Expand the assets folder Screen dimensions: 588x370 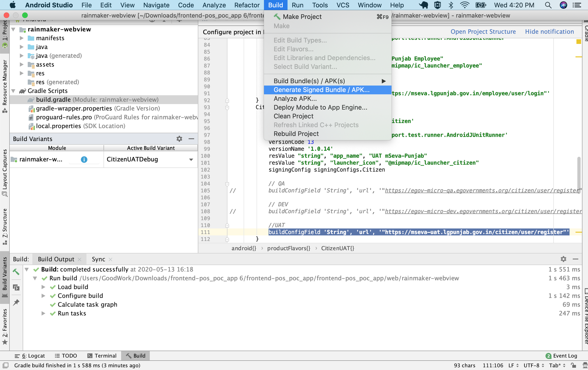coord(22,64)
